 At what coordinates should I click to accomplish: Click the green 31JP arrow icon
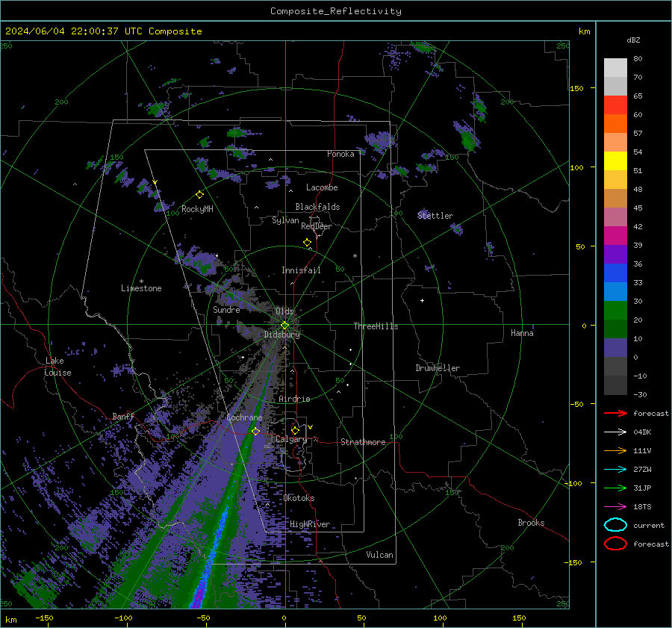[x=615, y=488]
